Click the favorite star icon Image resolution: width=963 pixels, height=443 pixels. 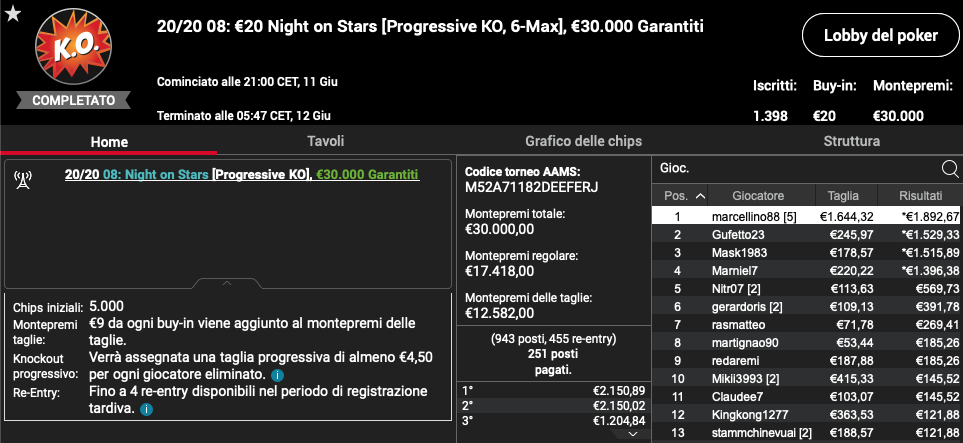[x=13, y=13]
